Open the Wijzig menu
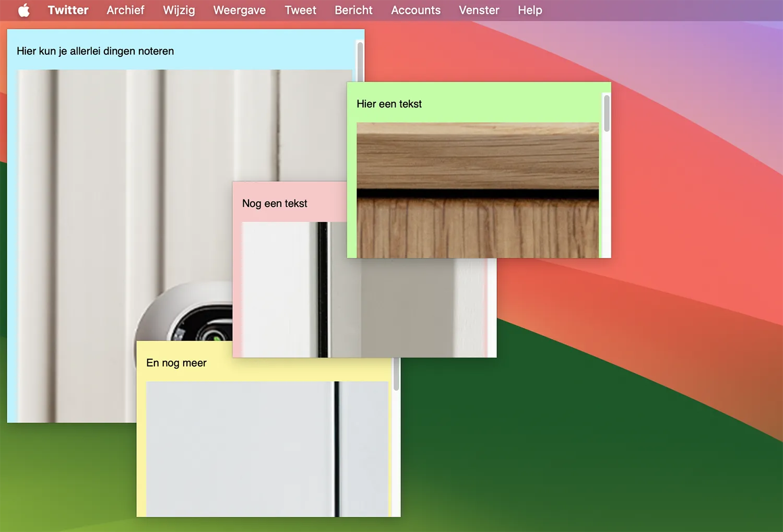The width and height of the screenshot is (783, 532). [179, 10]
